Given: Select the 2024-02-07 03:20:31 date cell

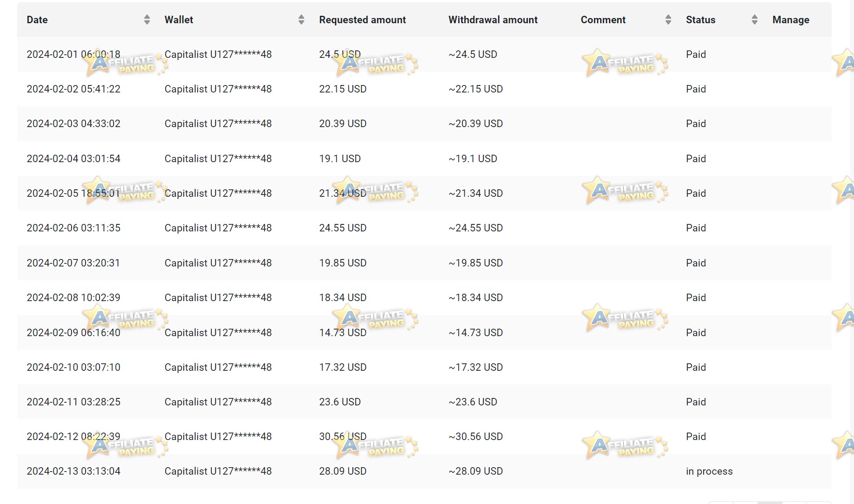Looking at the screenshot, I should pos(73,263).
